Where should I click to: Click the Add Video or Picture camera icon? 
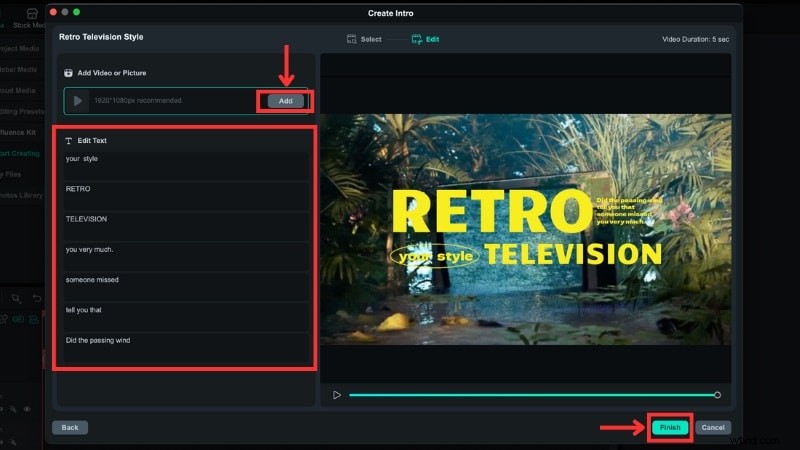pos(68,73)
